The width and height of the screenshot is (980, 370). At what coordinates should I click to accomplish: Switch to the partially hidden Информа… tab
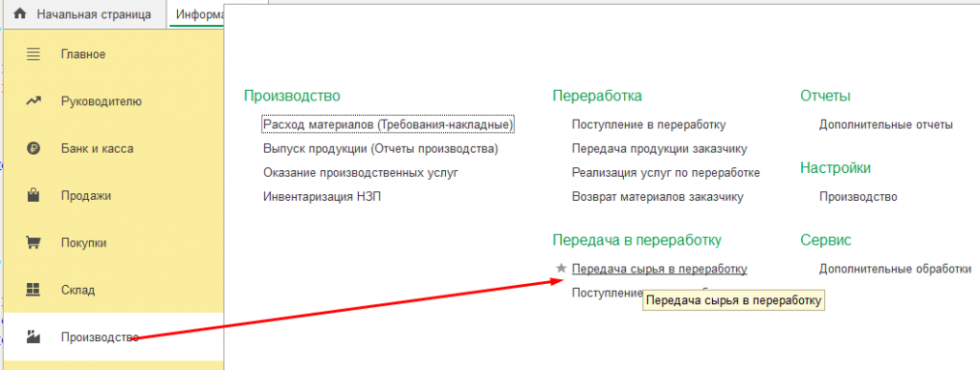point(196,13)
